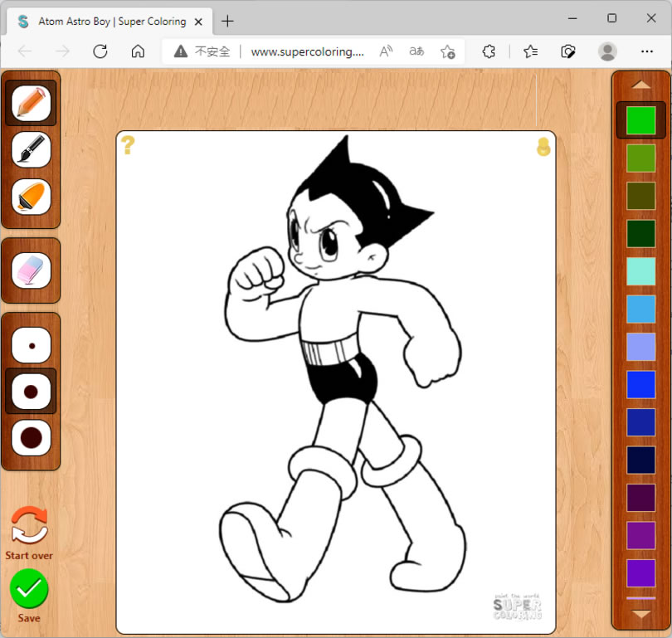This screenshot has height=638, width=672.
Task: Open the yellow question mark help
Action: (x=128, y=145)
